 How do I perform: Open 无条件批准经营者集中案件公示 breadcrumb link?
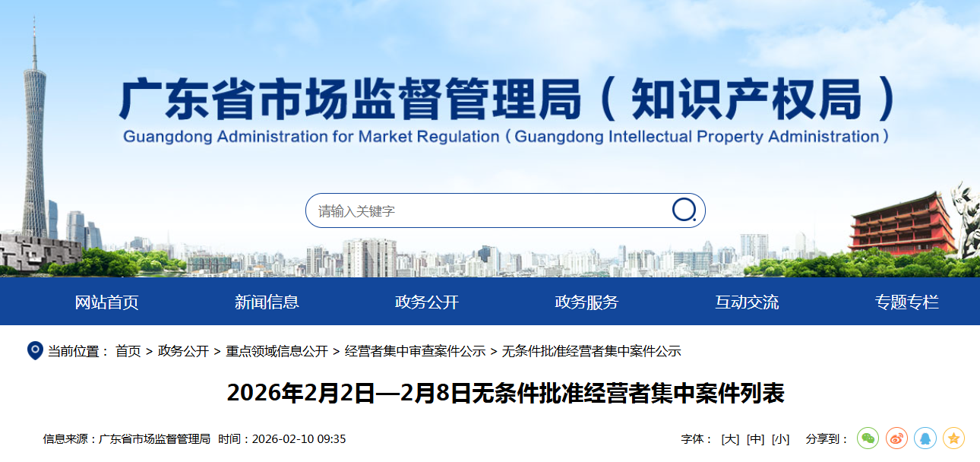(x=591, y=351)
